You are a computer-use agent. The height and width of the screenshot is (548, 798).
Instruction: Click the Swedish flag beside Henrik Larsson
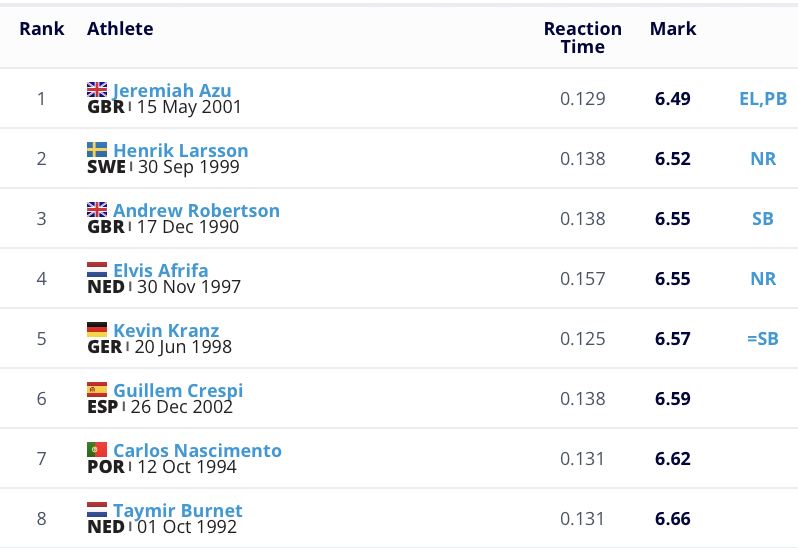pos(97,150)
